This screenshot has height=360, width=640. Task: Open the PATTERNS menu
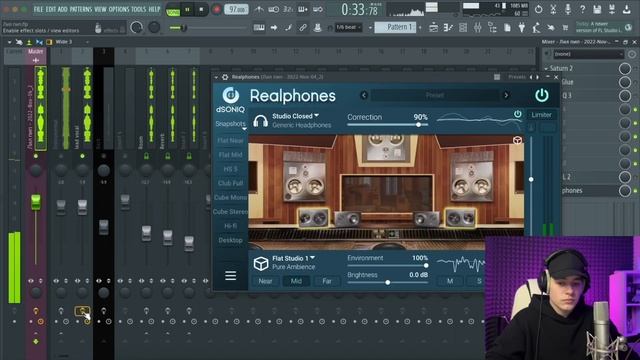[x=81, y=9]
